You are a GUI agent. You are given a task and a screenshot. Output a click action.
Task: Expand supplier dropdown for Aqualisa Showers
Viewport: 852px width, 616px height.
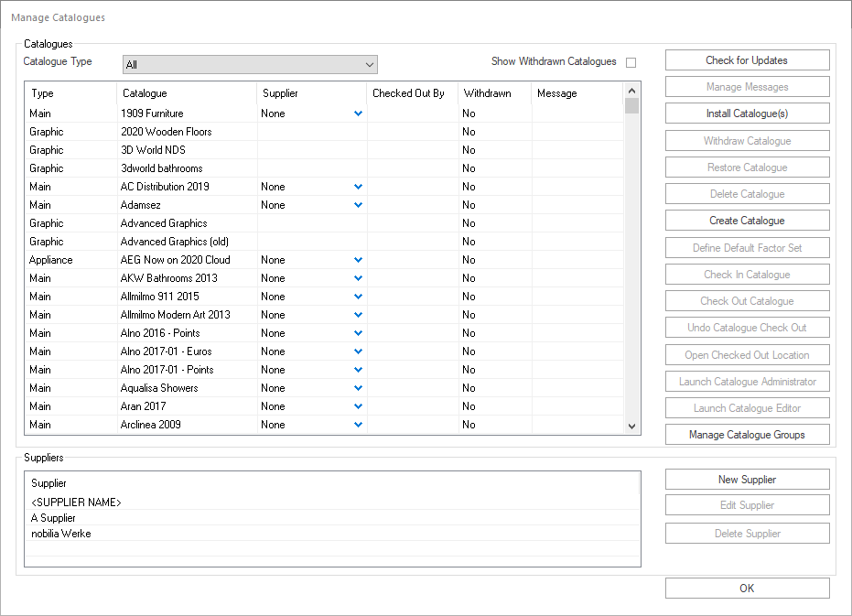click(358, 388)
